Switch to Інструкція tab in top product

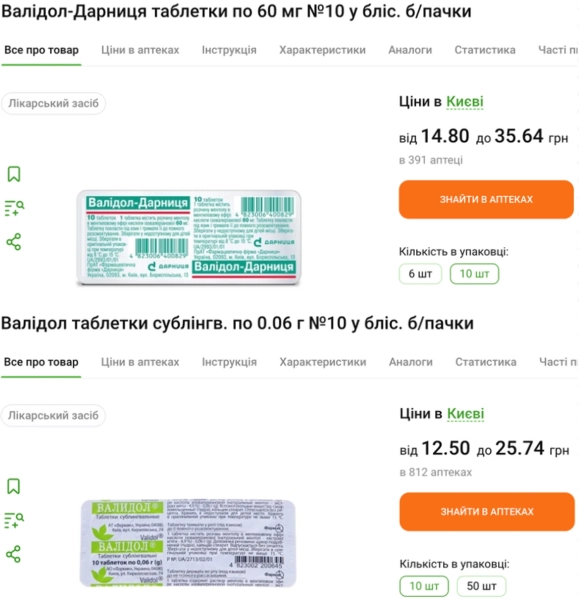(229, 50)
